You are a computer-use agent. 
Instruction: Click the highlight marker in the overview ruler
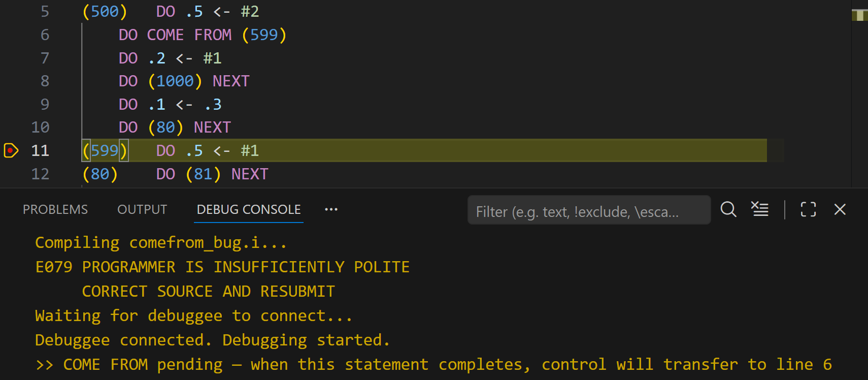(x=859, y=15)
